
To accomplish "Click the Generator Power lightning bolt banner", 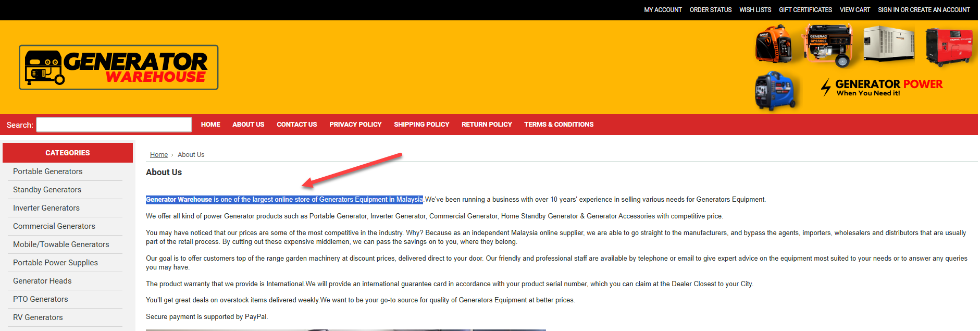I will tap(882, 87).
